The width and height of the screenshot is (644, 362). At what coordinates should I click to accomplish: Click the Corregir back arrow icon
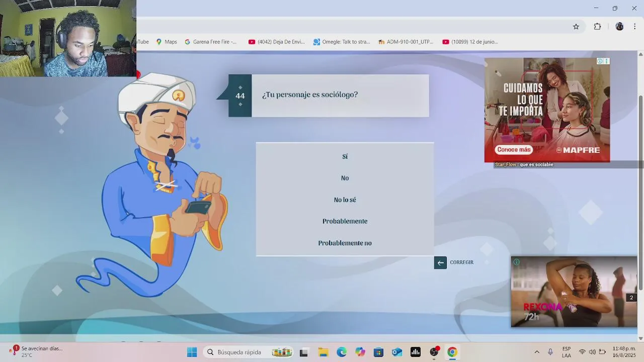(x=440, y=262)
